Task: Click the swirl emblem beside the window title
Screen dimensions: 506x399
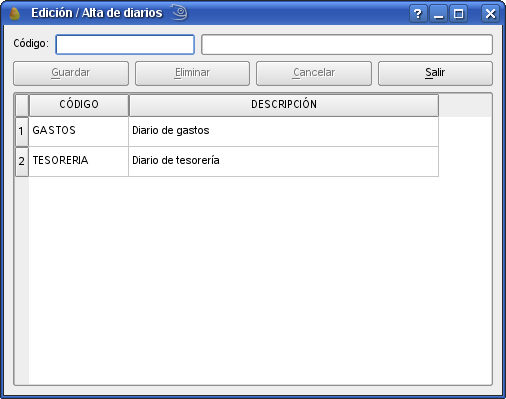Action: coord(180,13)
